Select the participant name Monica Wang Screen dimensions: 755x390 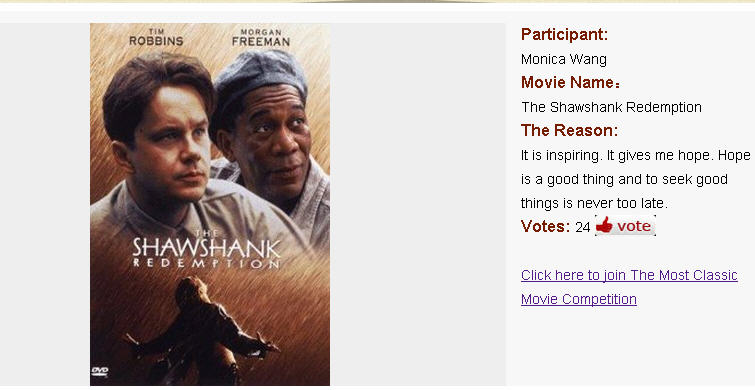pos(564,59)
